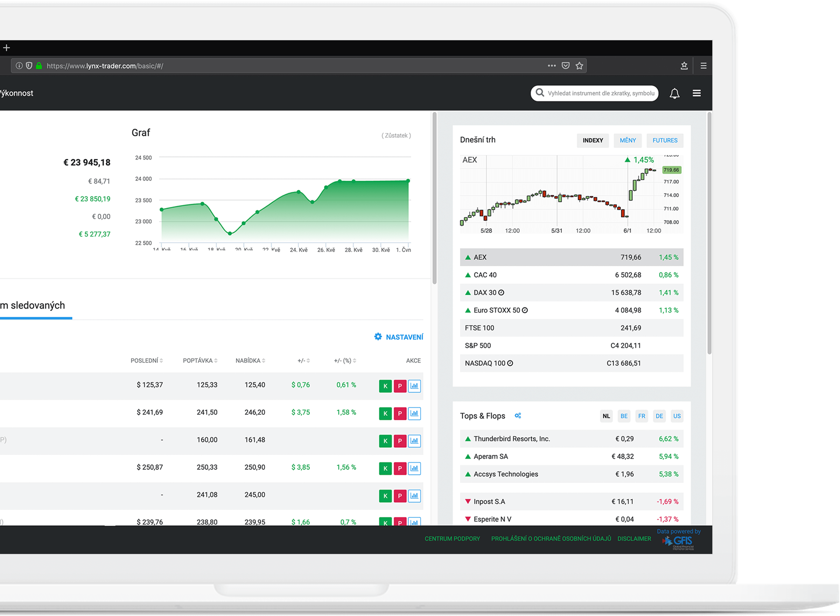Save page to Pocket icon
Viewport: 840px width, 616px height.
[x=566, y=66]
